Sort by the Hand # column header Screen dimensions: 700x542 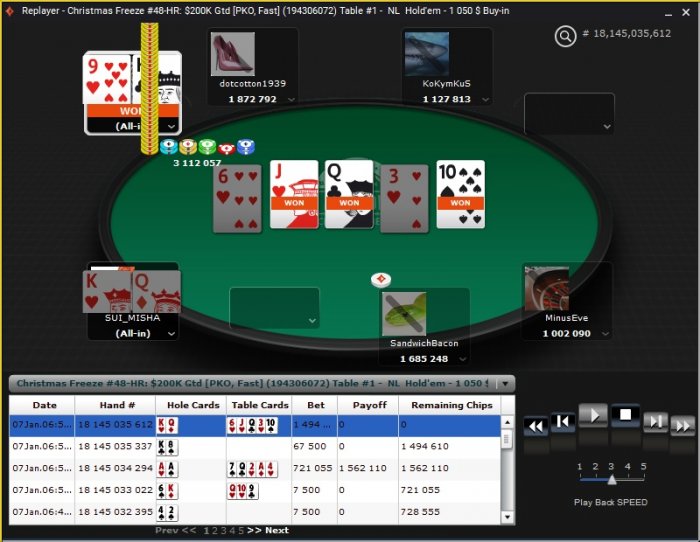point(117,405)
